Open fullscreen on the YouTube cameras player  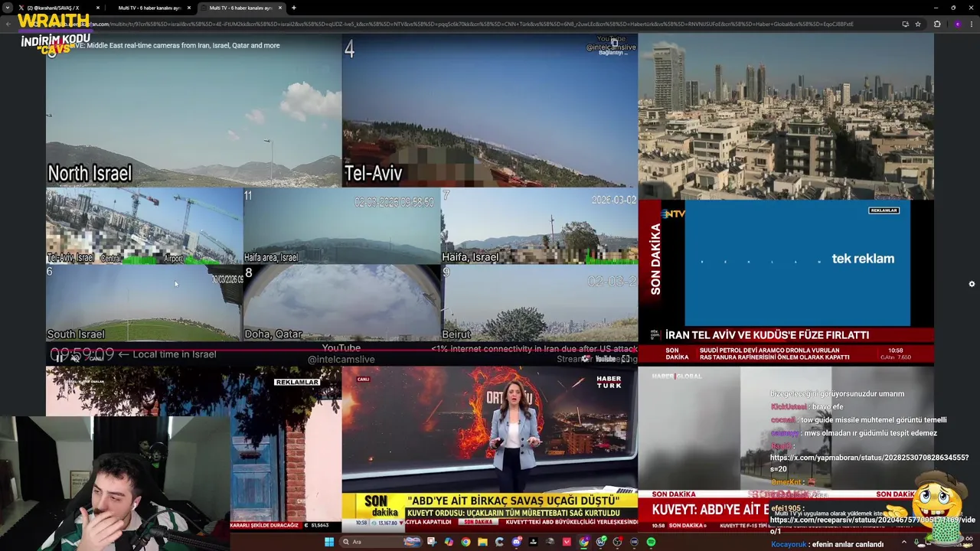coord(626,358)
